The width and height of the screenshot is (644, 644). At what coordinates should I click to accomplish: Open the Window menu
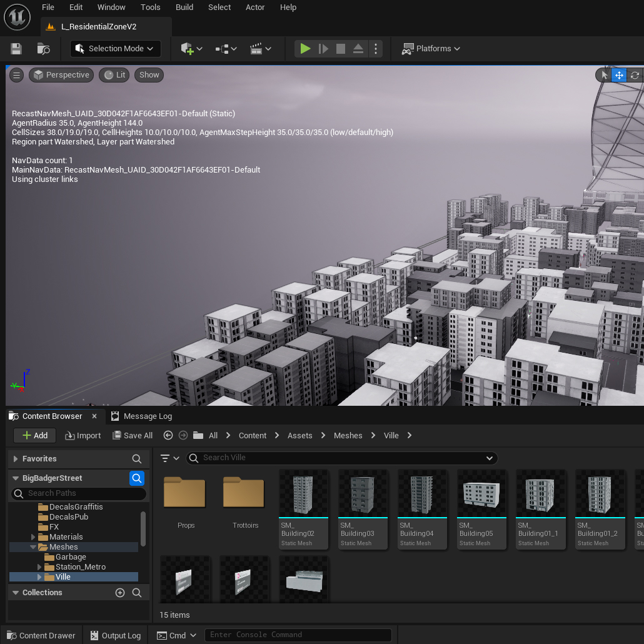111,8
